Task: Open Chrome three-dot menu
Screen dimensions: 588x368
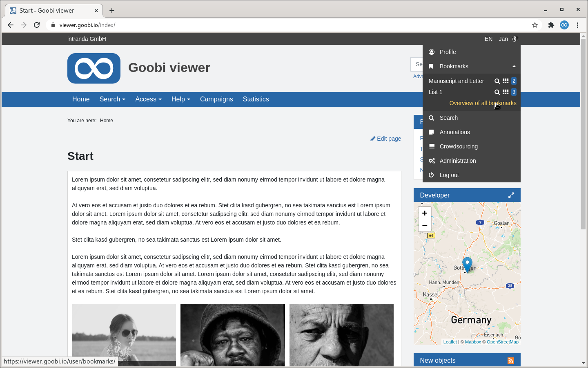Action: point(577,25)
